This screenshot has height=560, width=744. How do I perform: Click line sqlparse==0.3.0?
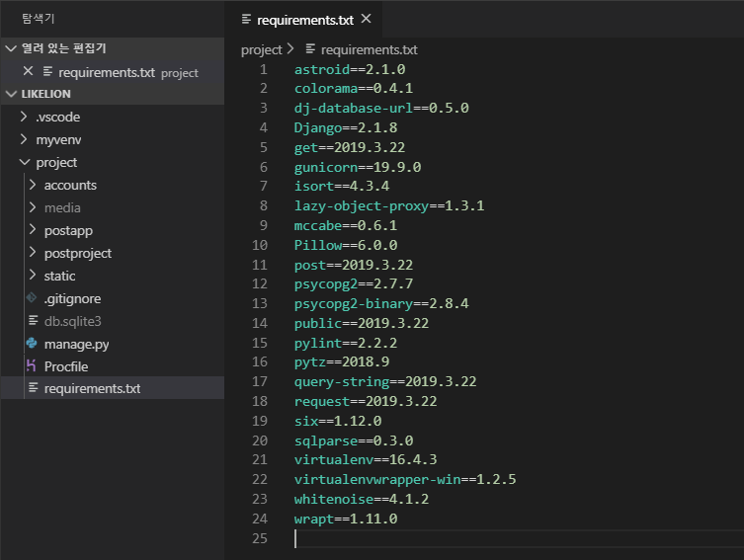point(354,440)
